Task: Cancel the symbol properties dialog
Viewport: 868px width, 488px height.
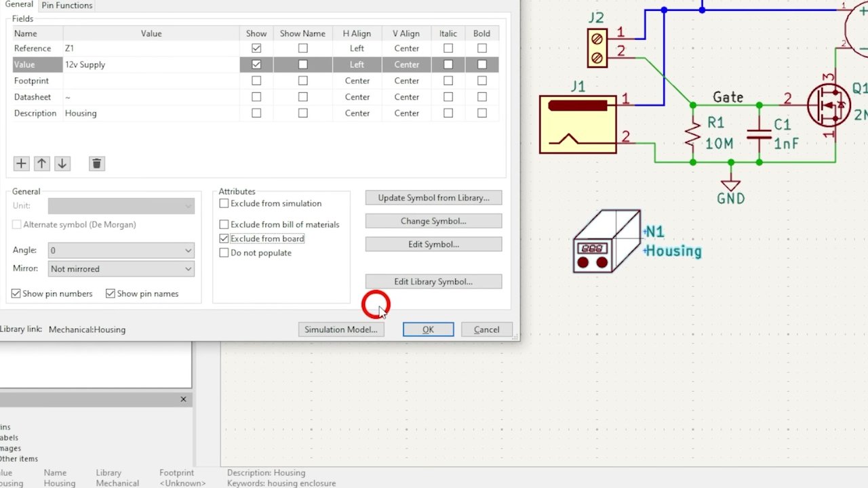Action: click(x=486, y=329)
